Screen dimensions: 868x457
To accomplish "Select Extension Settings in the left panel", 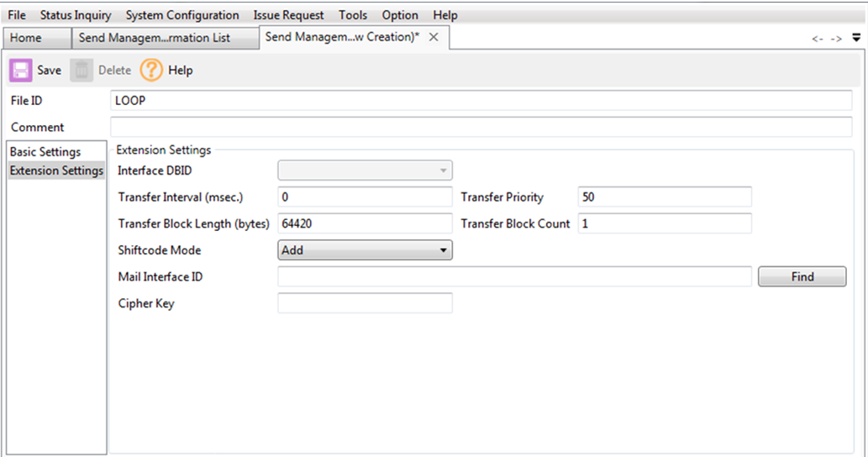I will [56, 171].
